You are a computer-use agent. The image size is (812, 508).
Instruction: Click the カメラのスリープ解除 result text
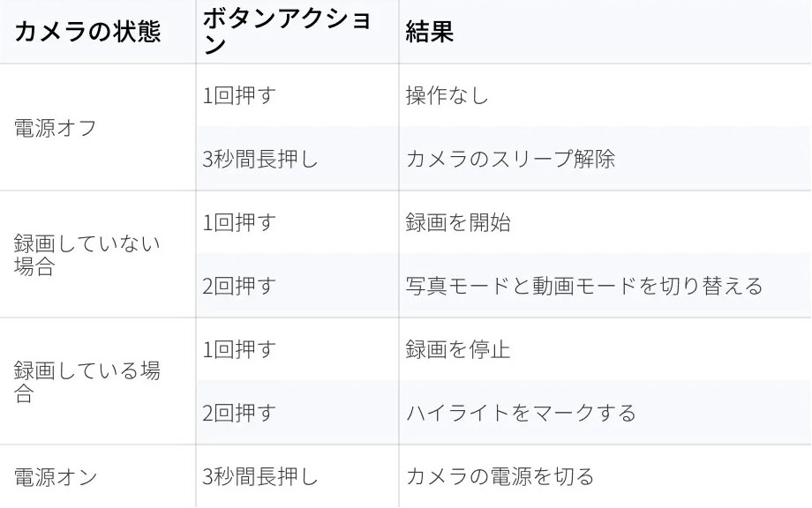[x=510, y=160]
